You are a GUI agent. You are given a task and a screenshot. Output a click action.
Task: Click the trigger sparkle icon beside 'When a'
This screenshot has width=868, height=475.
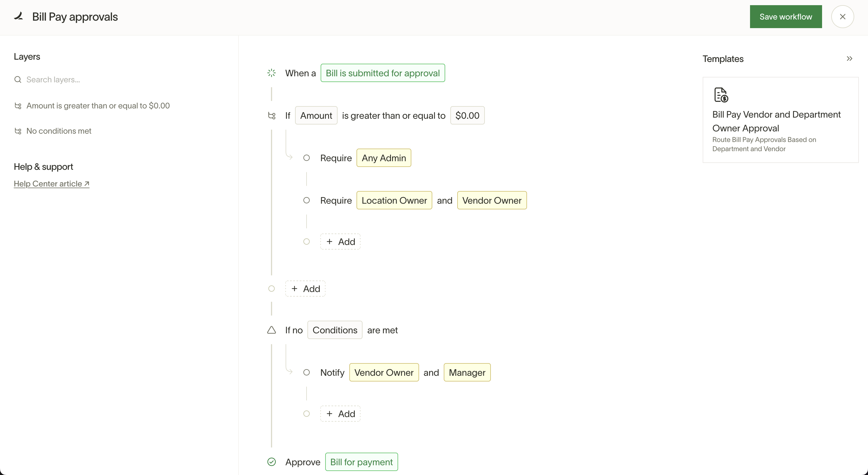point(271,73)
